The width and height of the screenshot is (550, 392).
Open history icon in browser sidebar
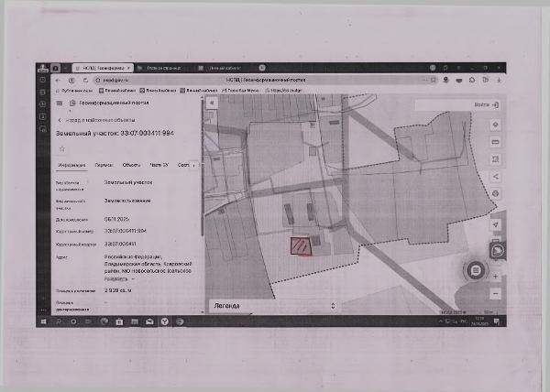(x=43, y=80)
